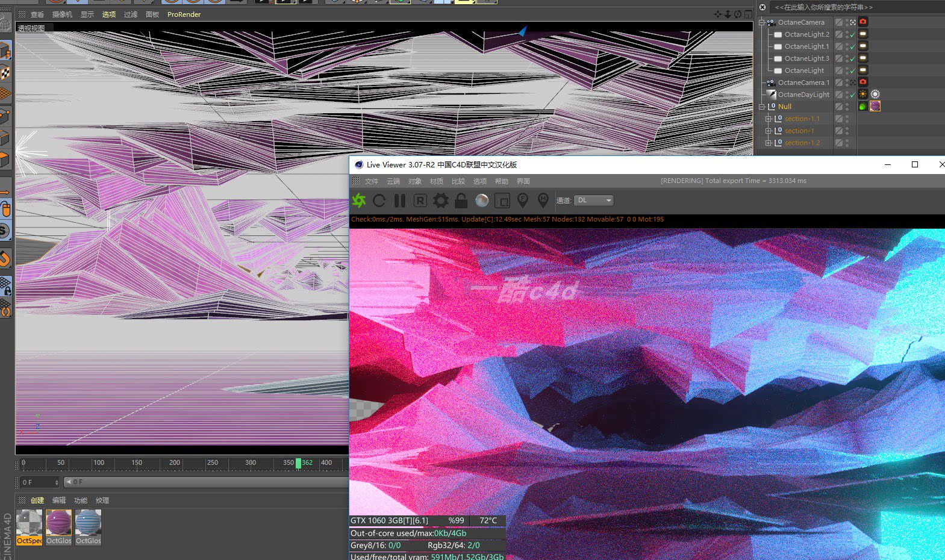Toggle clay mode sphere icon
Image resolution: width=945 pixels, height=560 pixels.
[482, 201]
